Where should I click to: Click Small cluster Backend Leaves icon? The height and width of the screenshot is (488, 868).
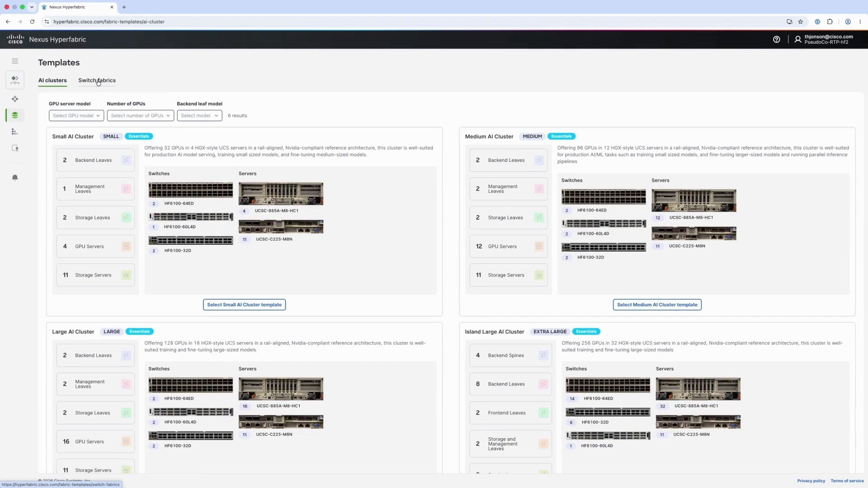126,160
